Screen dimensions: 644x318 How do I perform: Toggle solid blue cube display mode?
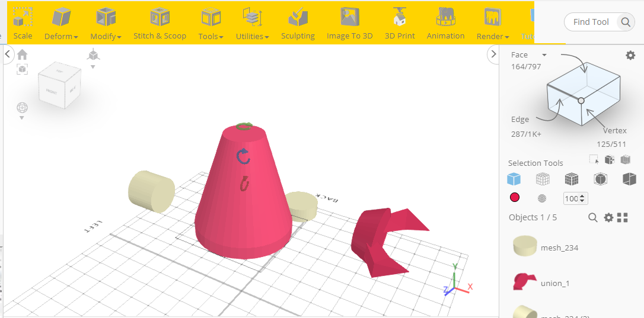pos(514,179)
